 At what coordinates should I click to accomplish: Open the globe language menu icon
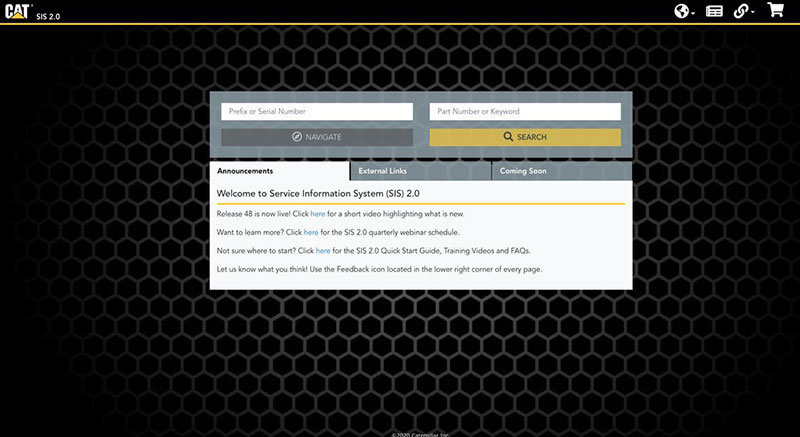tap(683, 12)
